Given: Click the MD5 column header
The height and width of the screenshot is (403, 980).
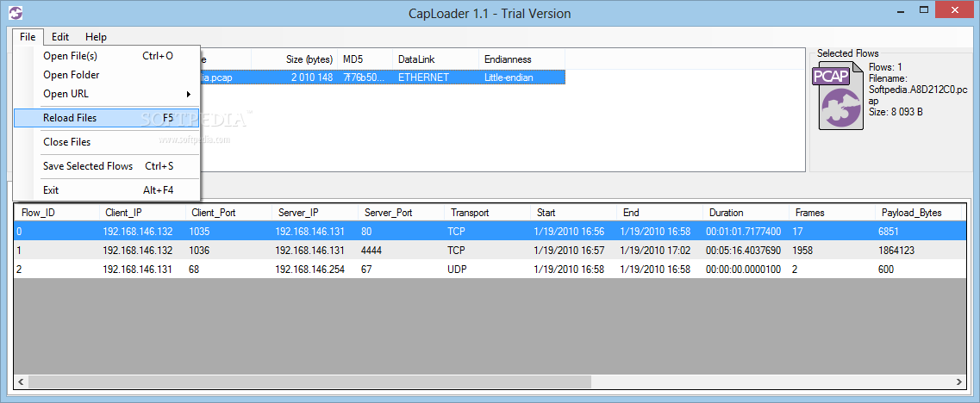Looking at the screenshot, I should click(365, 59).
